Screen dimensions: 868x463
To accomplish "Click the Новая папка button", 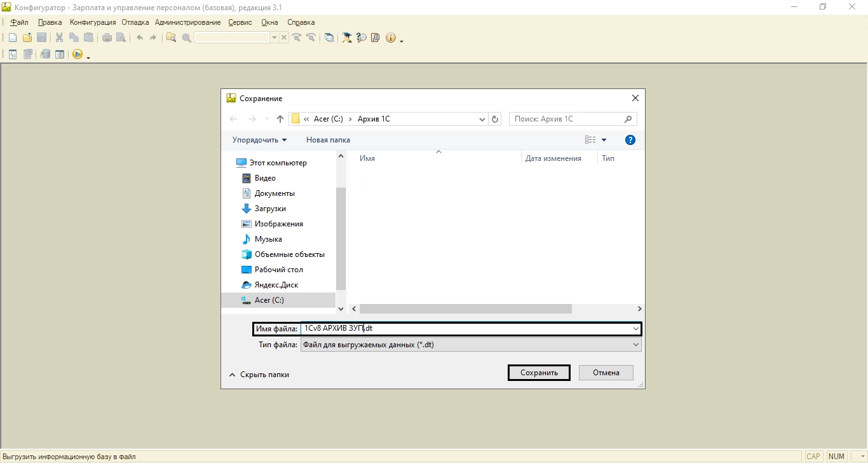I will point(328,140).
